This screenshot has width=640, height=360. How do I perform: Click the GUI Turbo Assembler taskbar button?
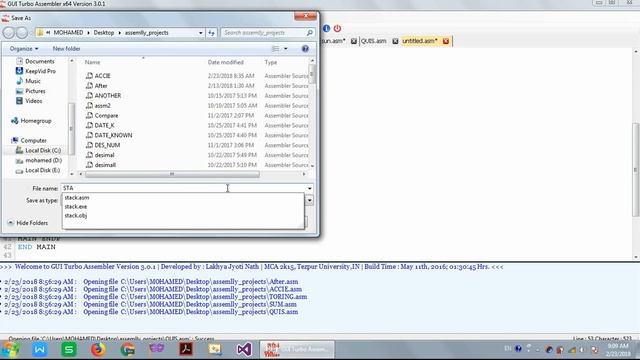[x=298, y=350]
